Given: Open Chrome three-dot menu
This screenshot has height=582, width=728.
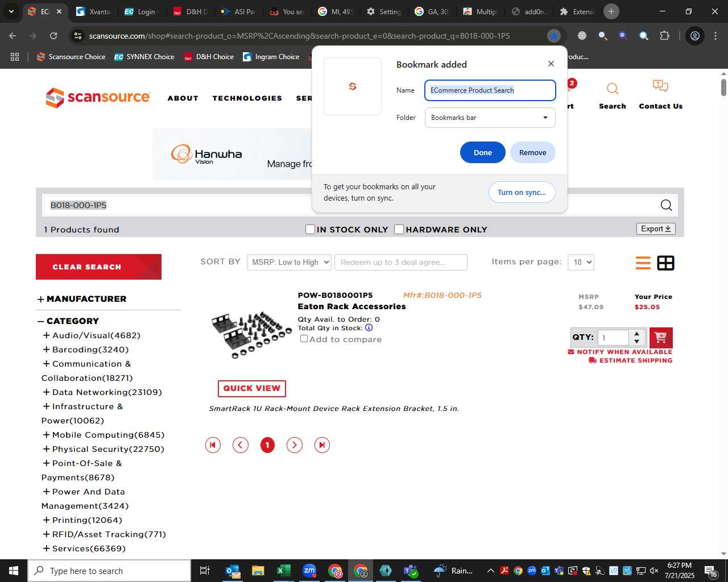Looking at the screenshot, I should (x=715, y=36).
